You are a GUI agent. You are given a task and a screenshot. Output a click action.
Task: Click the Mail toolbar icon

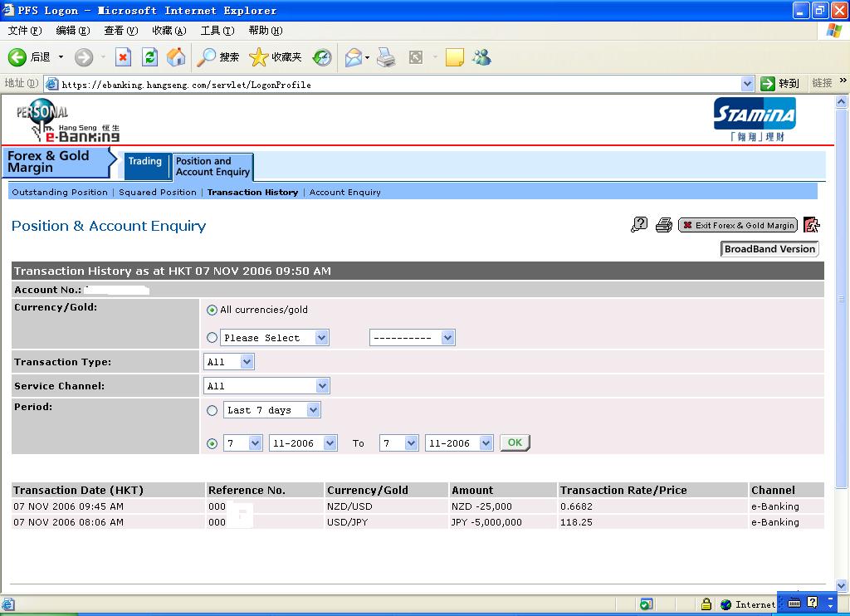pos(354,56)
